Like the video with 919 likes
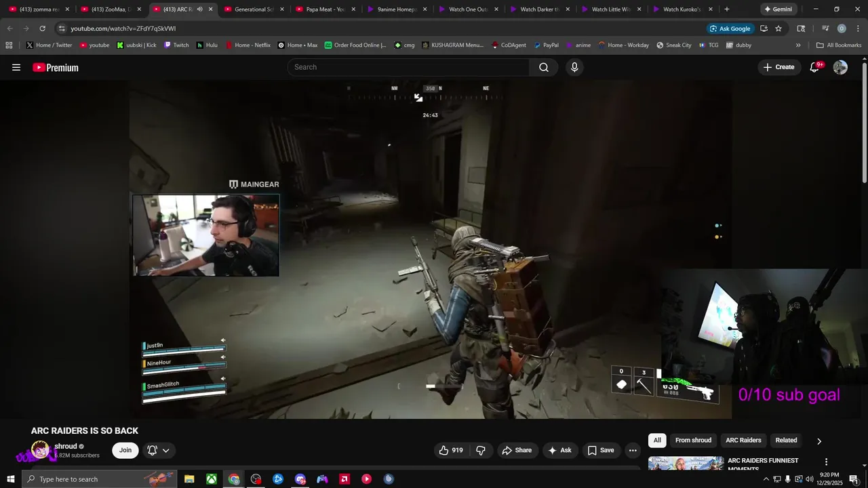 [x=451, y=450]
